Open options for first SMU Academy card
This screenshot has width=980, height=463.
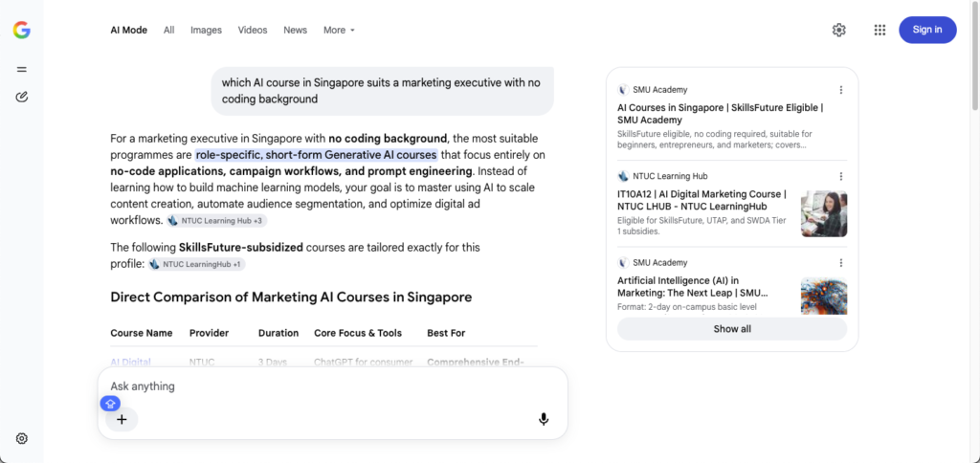(841, 90)
